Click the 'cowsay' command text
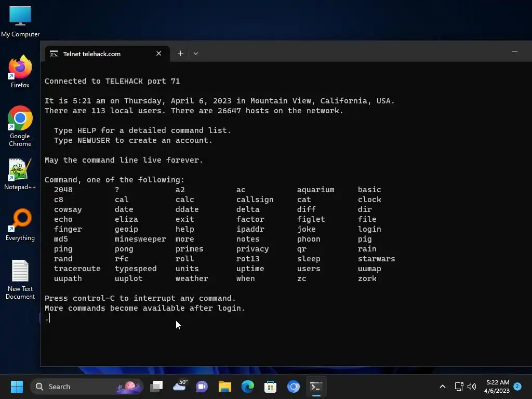Viewport: 532px width, 399px height. click(x=68, y=210)
